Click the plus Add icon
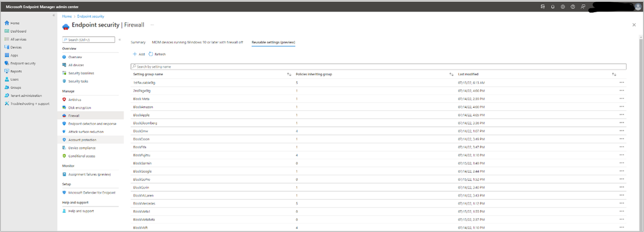 134,54
